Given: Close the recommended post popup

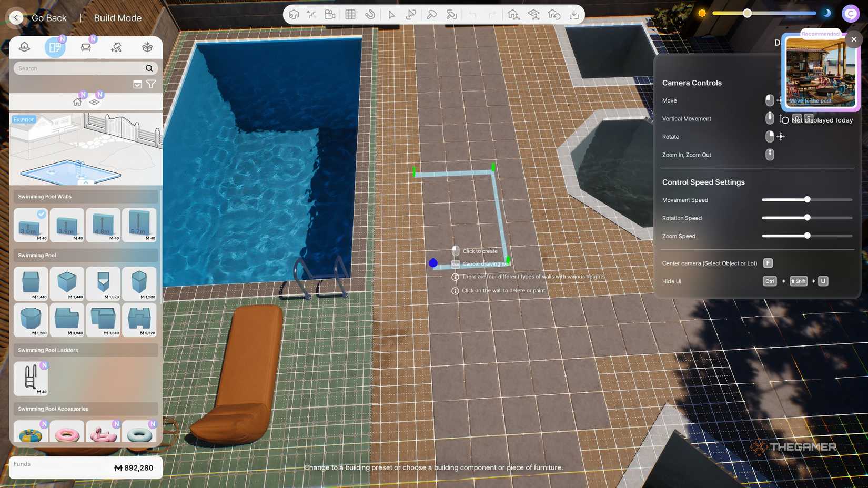Looking at the screenshot, I should (x=853, y=39).
